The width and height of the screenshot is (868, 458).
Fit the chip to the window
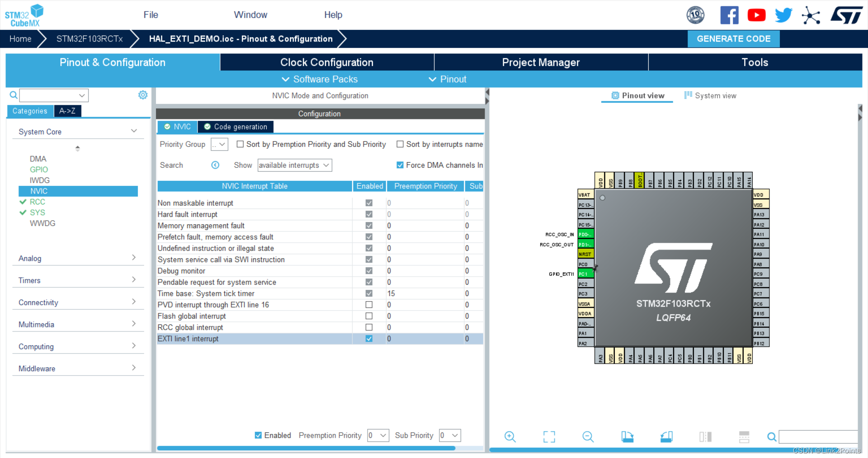[549, 436]
